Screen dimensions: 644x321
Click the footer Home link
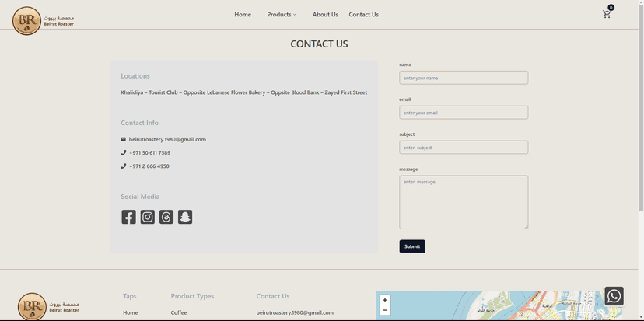click(131, 312)
